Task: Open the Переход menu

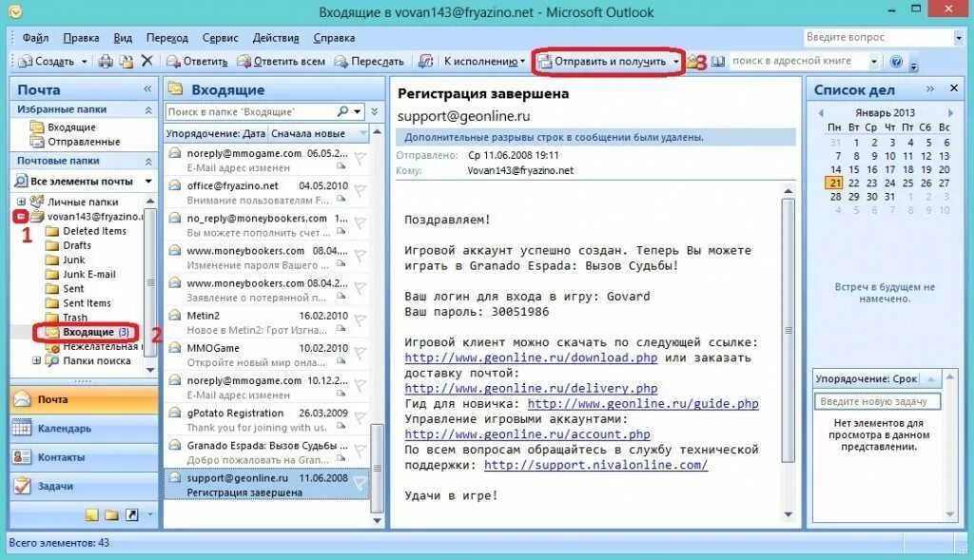Action: tap(167, 38)
